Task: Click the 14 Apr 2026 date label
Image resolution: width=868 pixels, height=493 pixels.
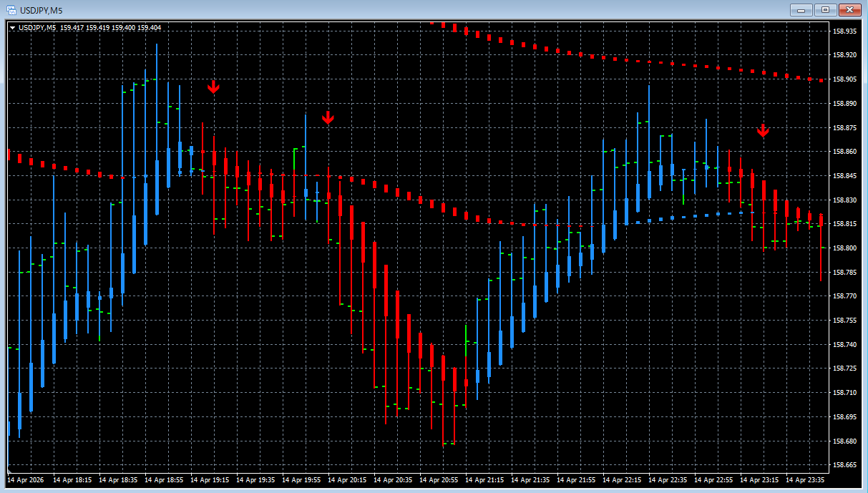Action: click(x=26, y=480)
